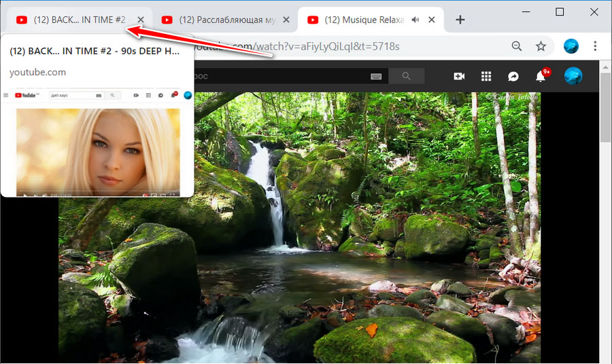Screen dimensions: 612x364
Task: Open YouTube messages share icon
Action: (x=513, y=77)
